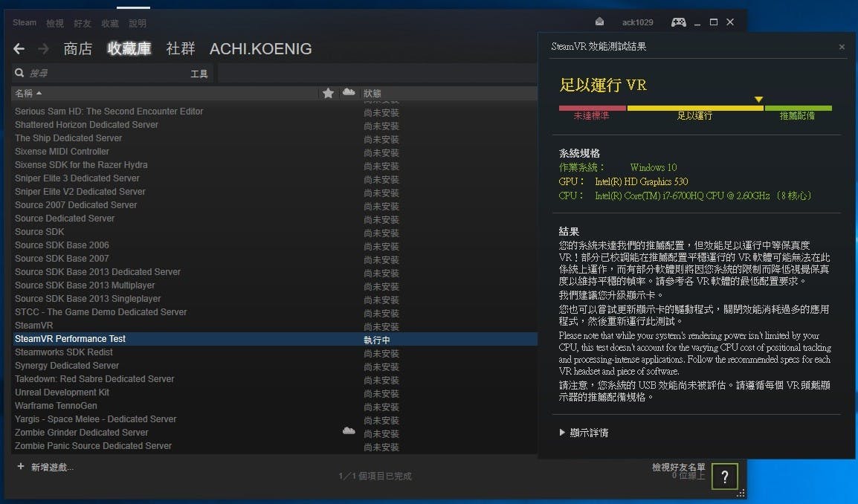Switch to the 商店 tab
Image resolution: width=858 pixels, height=504 pixels.
tap(78, 49)
